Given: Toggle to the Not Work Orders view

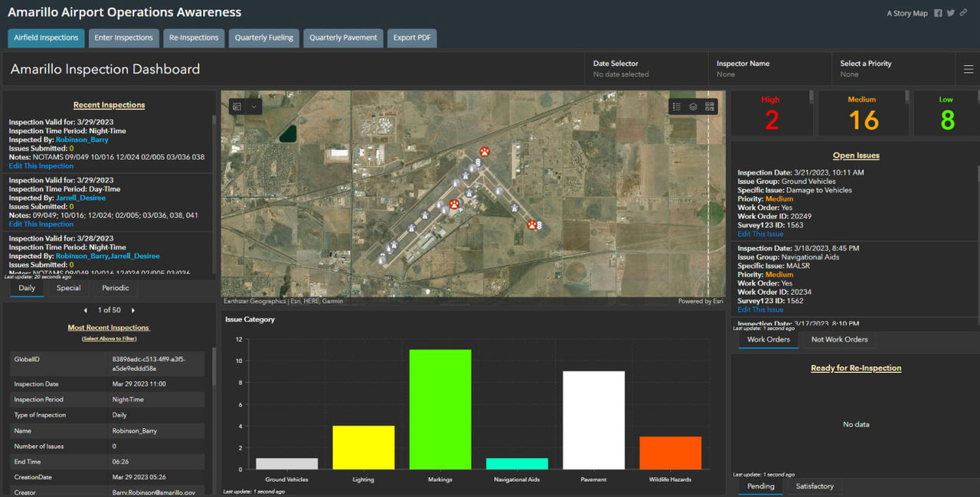Looking at the screenshot, I should [838, 339].
